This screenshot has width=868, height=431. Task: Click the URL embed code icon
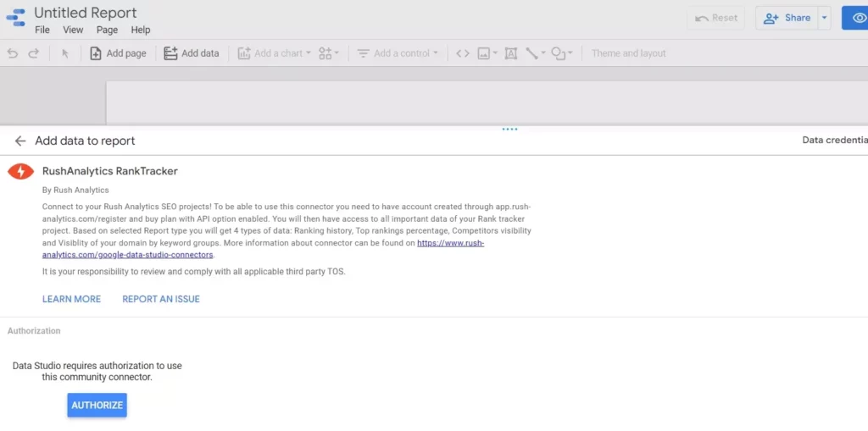pyautogui.click(x=463, y=53)
